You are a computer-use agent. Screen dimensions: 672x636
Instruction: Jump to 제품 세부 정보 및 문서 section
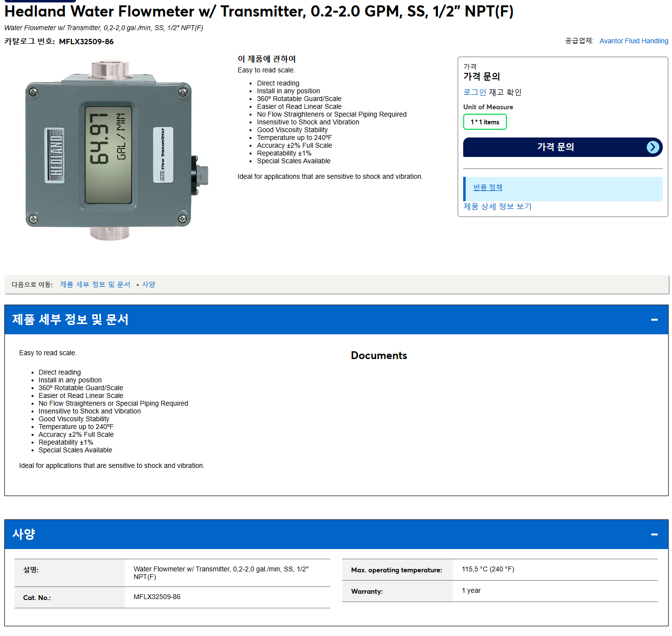click(x=95, y=284)
